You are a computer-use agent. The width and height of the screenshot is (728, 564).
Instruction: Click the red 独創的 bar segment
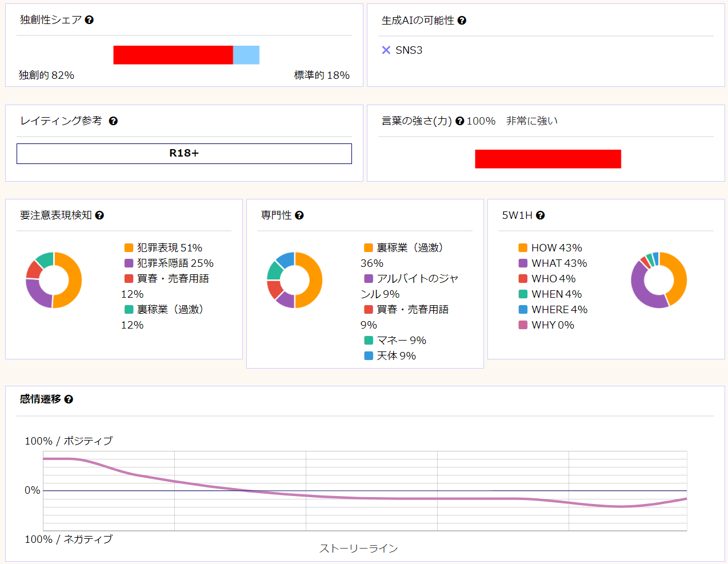pyautogui.click(x=173, y=55)
